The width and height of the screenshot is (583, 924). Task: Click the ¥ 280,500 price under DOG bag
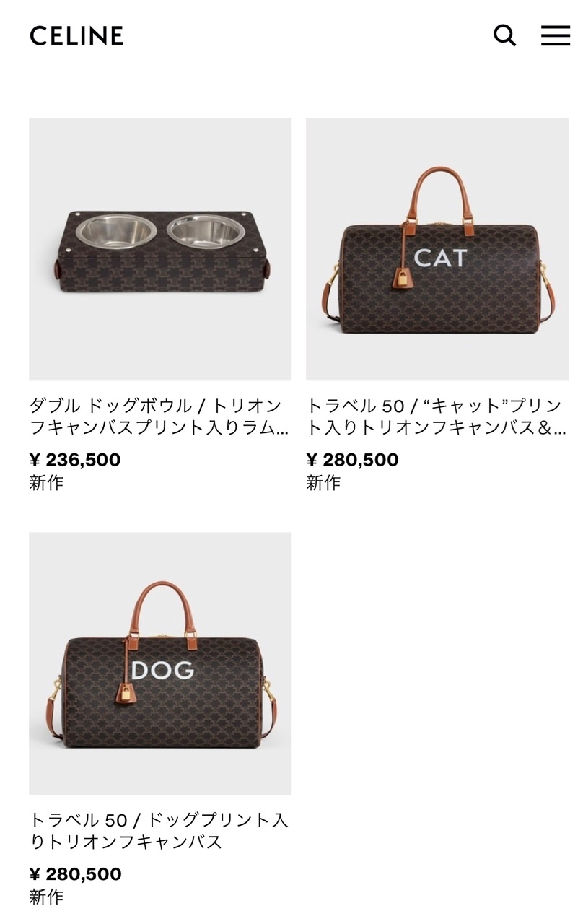coord(75,874)
